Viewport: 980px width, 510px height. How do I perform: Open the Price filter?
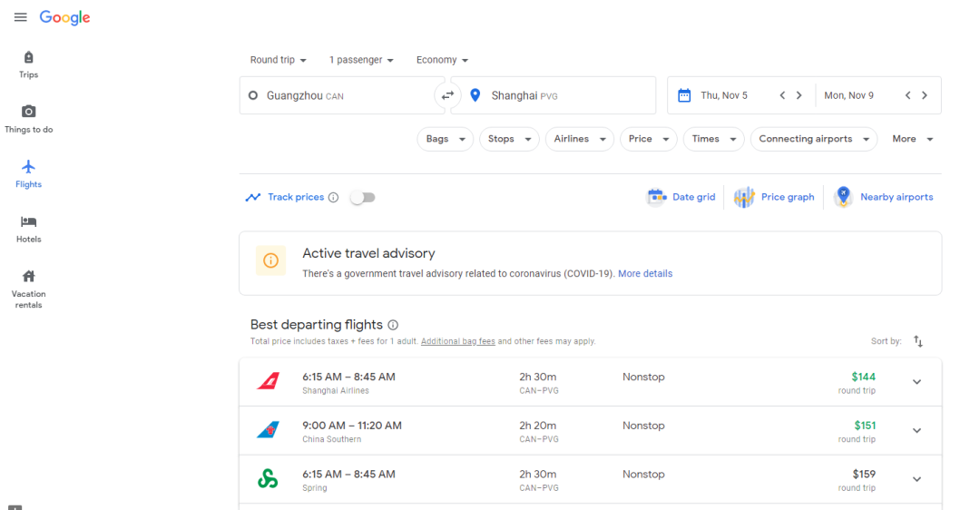(x=649, y=139)
